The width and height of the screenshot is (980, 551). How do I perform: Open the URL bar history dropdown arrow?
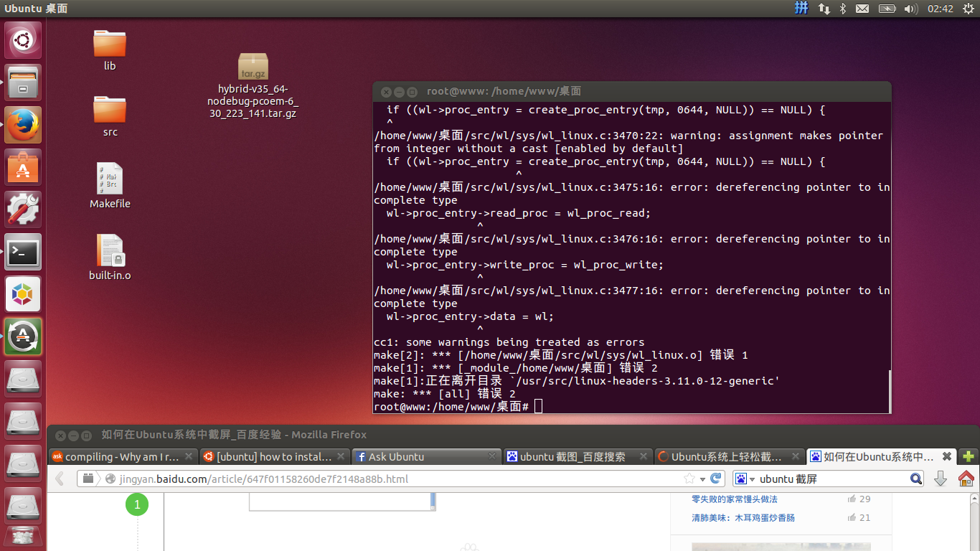tap(702, 479)
